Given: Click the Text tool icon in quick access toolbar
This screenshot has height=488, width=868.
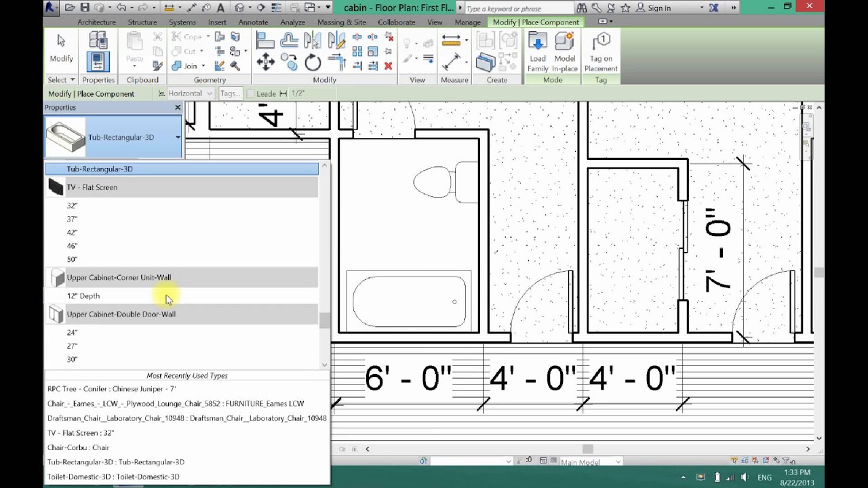Looking at the screenshot, I should tap(220, 8).
